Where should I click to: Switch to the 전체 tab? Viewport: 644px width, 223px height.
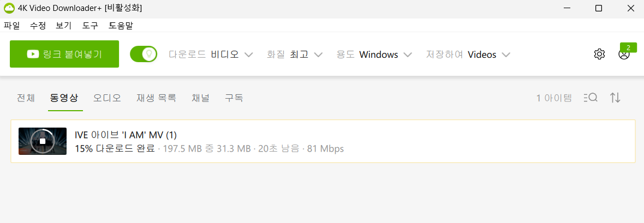tap(26, 98)
